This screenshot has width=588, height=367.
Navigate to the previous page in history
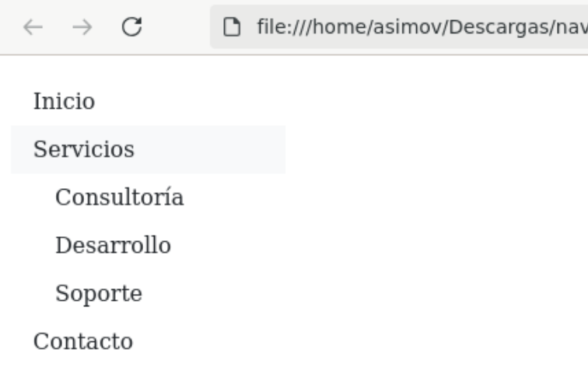tap(28, 29)
